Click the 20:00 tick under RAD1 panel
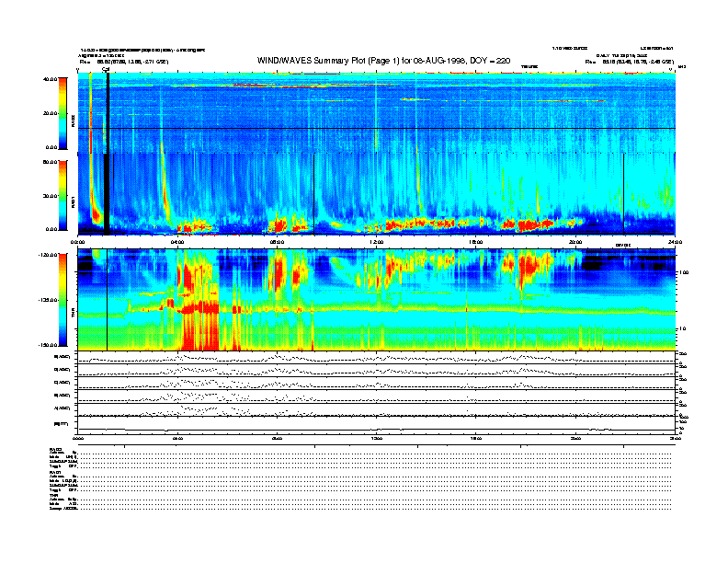 pyautogui.click(x=575, y=242)
